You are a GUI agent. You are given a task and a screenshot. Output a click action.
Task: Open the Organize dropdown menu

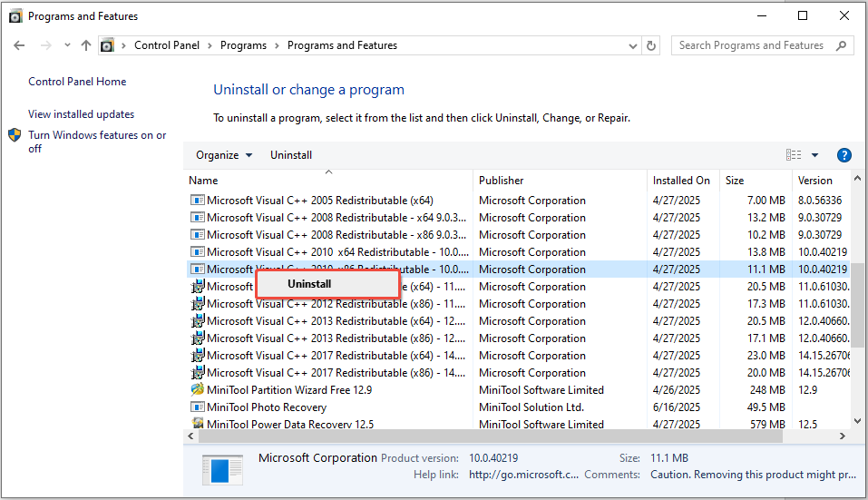[x=224, y=155]
